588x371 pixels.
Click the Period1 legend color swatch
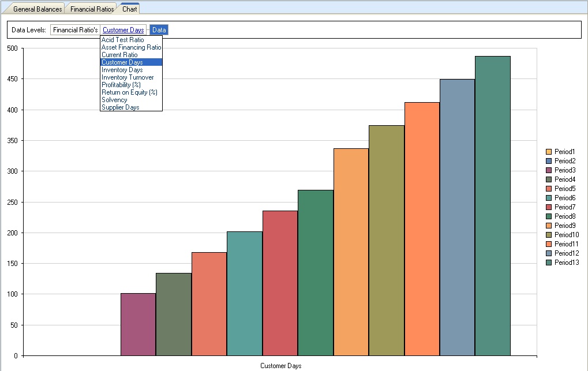tap(549, 152)
